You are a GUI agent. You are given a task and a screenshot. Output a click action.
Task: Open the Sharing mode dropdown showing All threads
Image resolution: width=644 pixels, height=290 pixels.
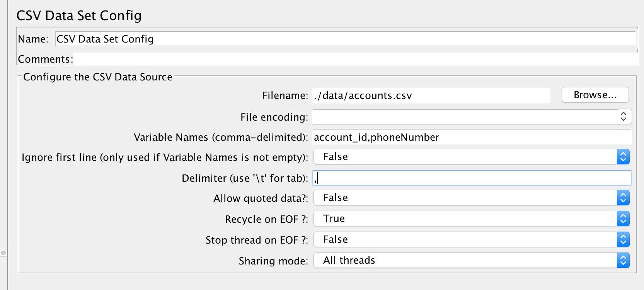(x=471, y=260)
